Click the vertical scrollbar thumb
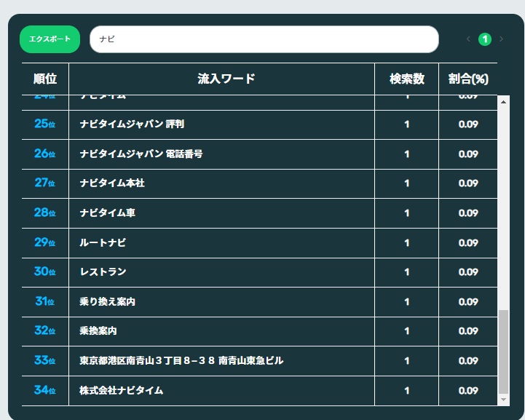The height and width of the screenshot is (420, 525). pyautogui.click(x=503, y=352)
